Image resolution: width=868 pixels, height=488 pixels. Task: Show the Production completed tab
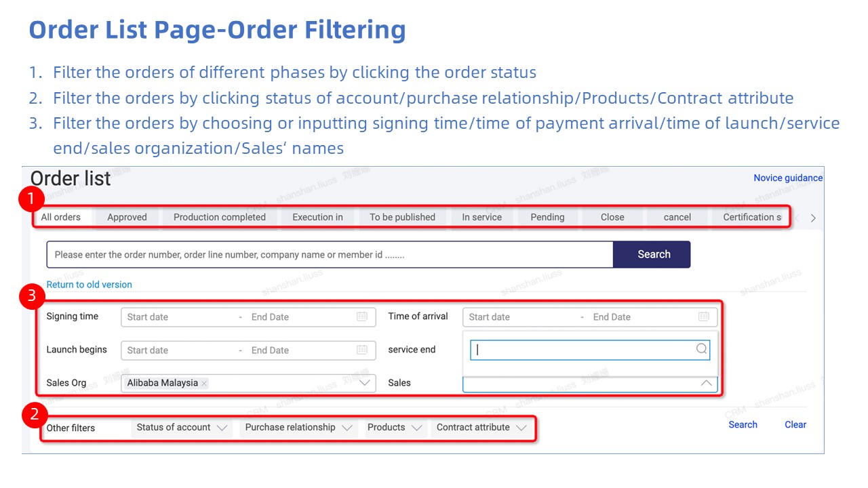[x=219, y=218]
